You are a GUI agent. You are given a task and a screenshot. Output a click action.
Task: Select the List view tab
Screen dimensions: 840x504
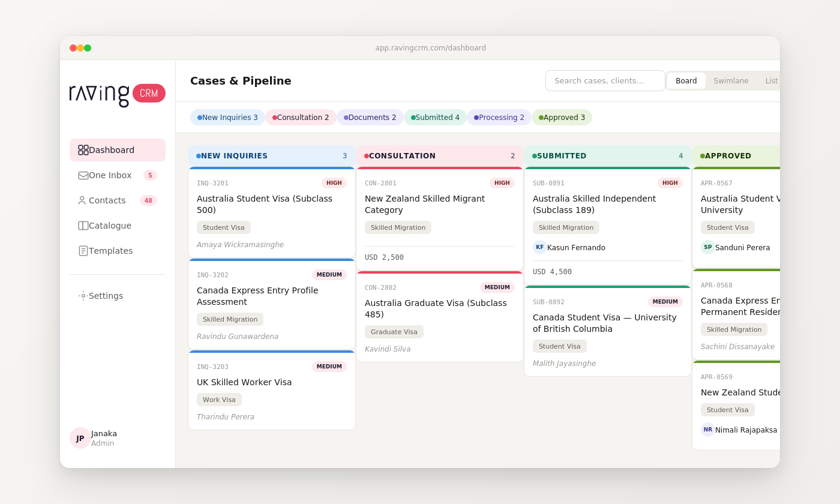pos(772,80)
